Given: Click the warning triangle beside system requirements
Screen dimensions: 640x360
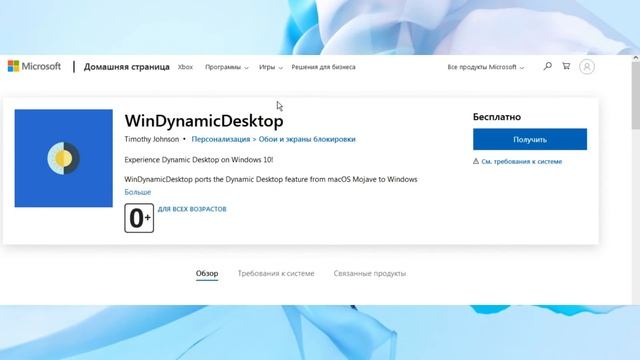Looking at the screenshot, I should (476, 161).
